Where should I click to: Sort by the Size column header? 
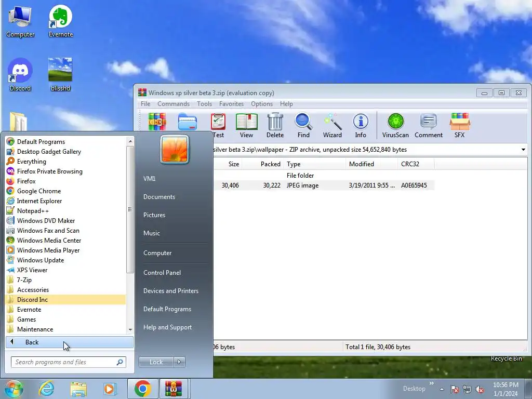pyautogui.click(x=227, y=164)
